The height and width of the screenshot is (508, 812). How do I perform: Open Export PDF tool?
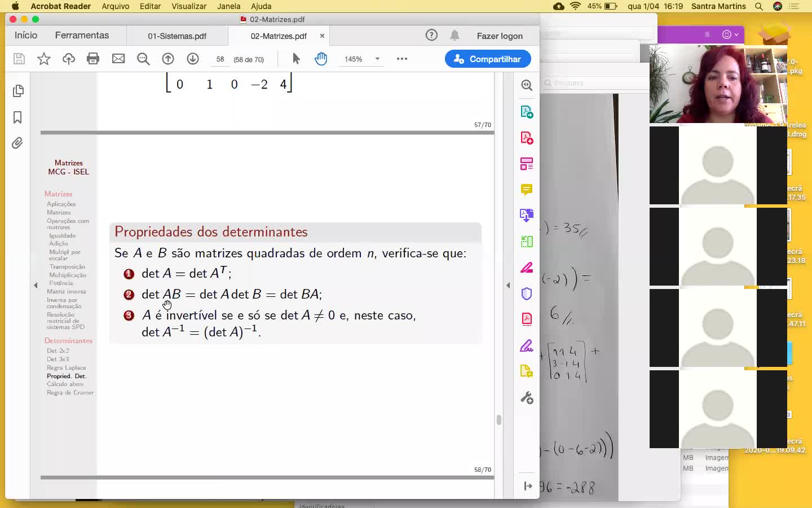tap(527, 112)
